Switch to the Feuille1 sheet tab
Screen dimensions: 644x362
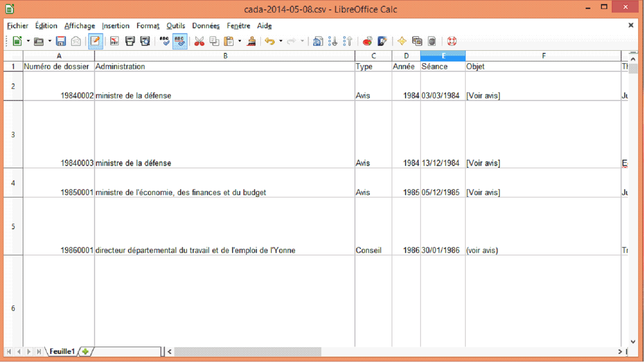(x=62, y=352)
